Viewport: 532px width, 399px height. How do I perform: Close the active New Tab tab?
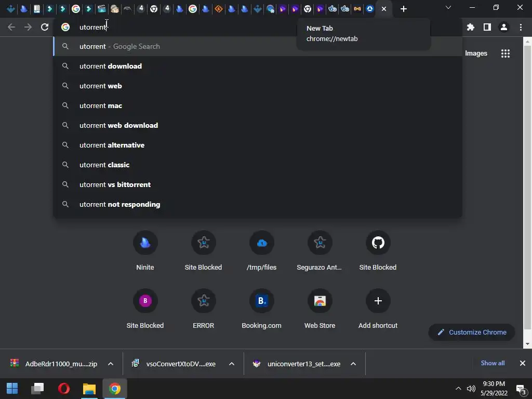tap(384, 9)
